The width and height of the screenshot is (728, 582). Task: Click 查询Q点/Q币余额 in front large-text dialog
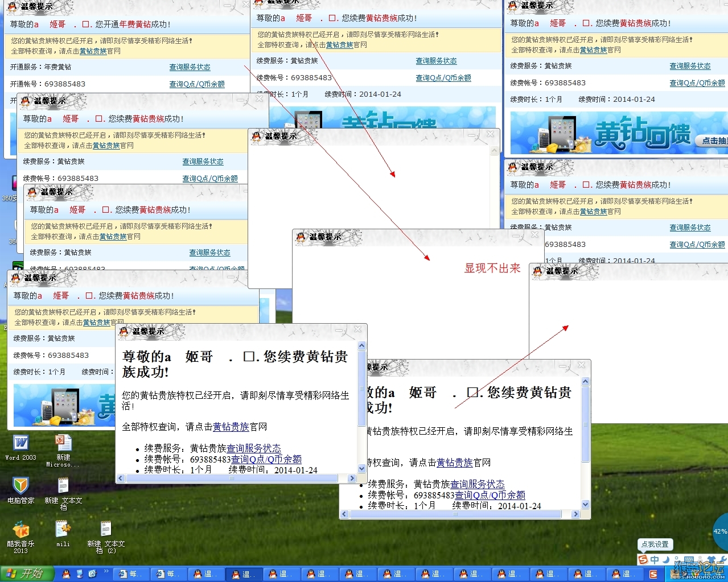click(x=266, y=459)
